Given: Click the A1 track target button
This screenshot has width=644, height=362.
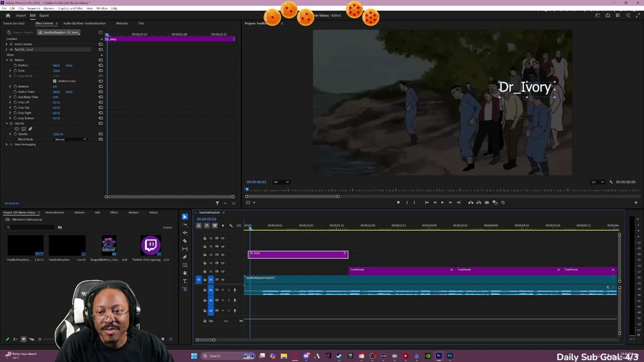Looking at the screenshot, I should pos(211,290).
